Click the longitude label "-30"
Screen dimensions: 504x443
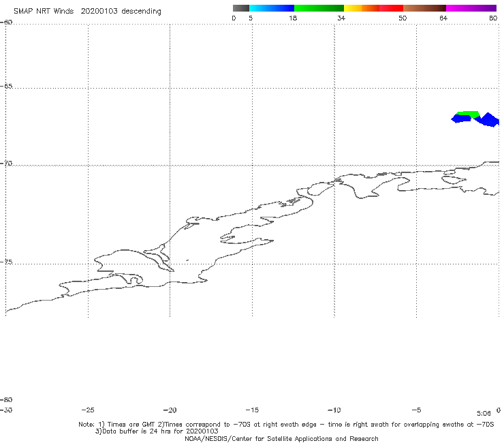coord(6,410)
